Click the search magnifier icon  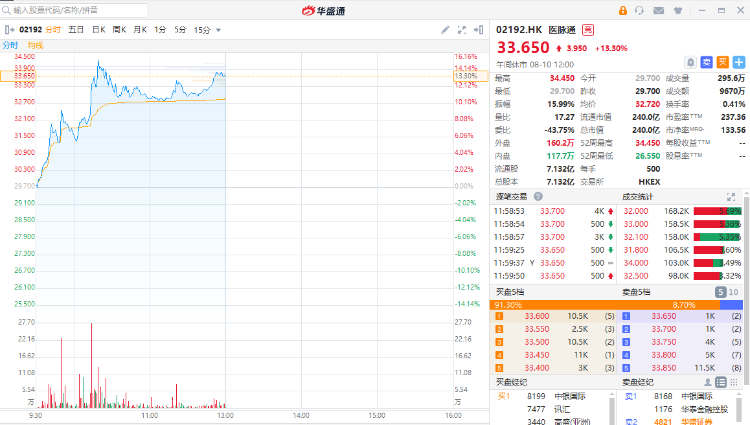click(x=7, y=10)
